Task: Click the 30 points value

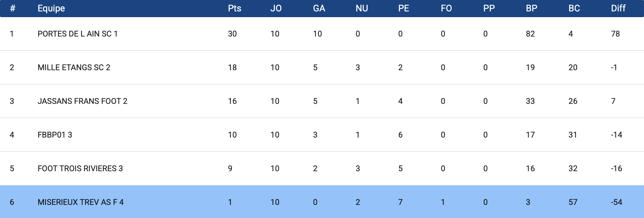Action: coord(232,34)
